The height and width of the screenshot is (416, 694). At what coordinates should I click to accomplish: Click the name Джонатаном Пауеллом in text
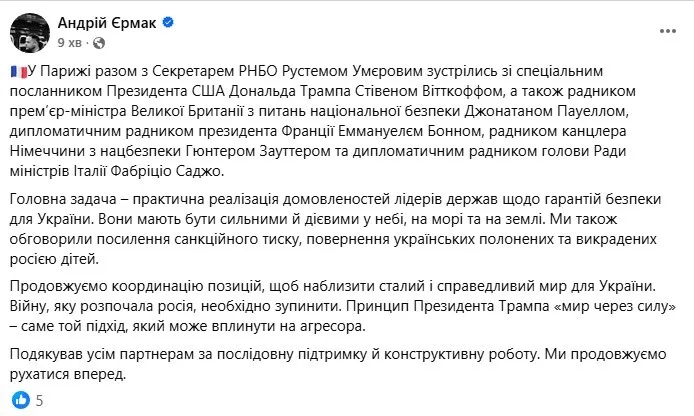[546, 111]
